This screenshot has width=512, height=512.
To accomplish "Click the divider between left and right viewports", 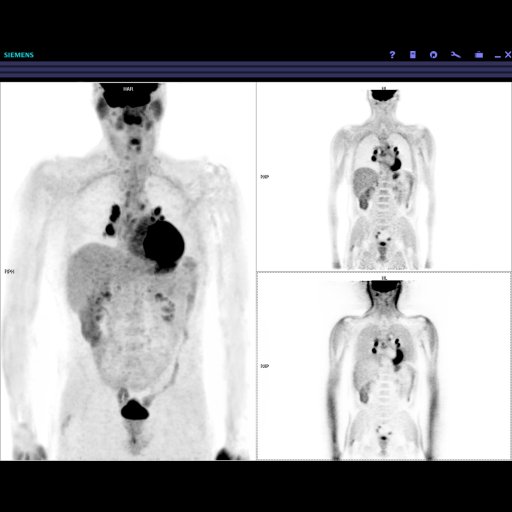I will tap(256, 271).
